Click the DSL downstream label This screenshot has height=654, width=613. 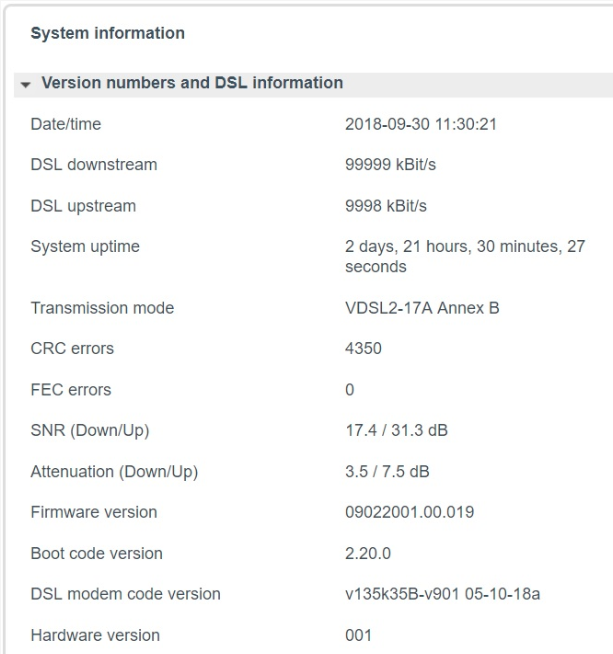94,164
